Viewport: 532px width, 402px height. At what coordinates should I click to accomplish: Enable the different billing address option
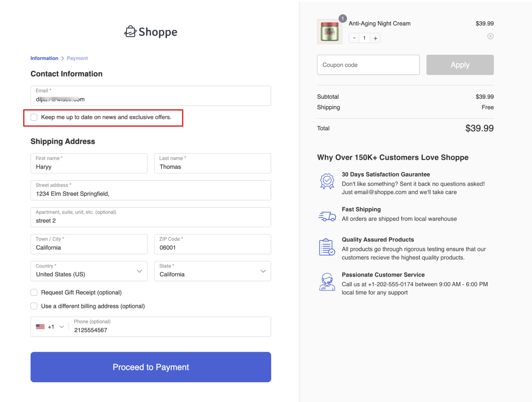[34, 306]
